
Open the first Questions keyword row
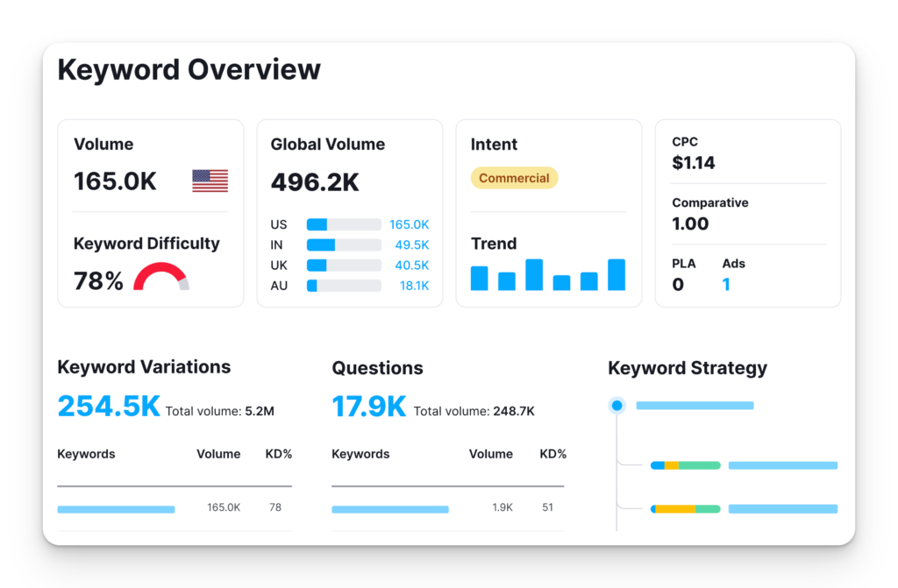[448, 508]
